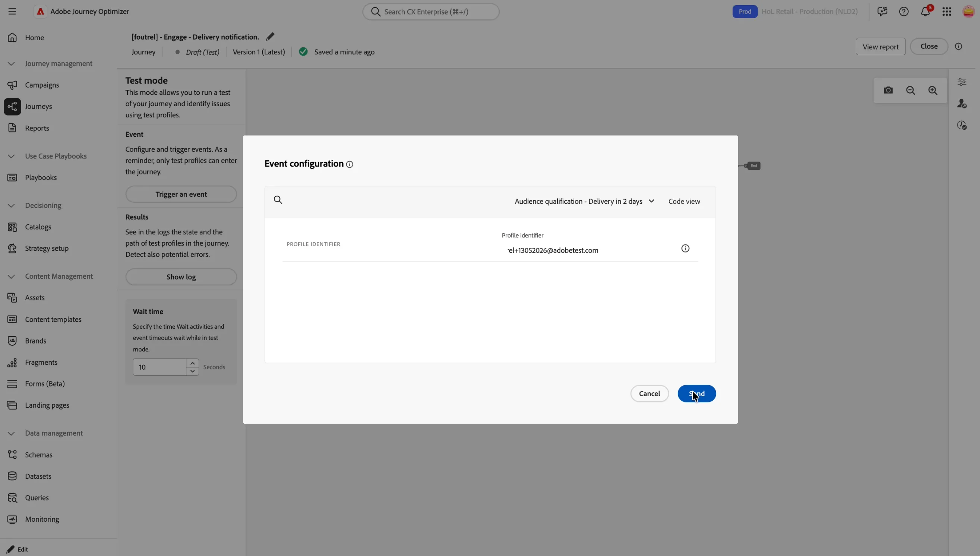
Task: Zoom out on the journey canvas
Action: point(911,91)
